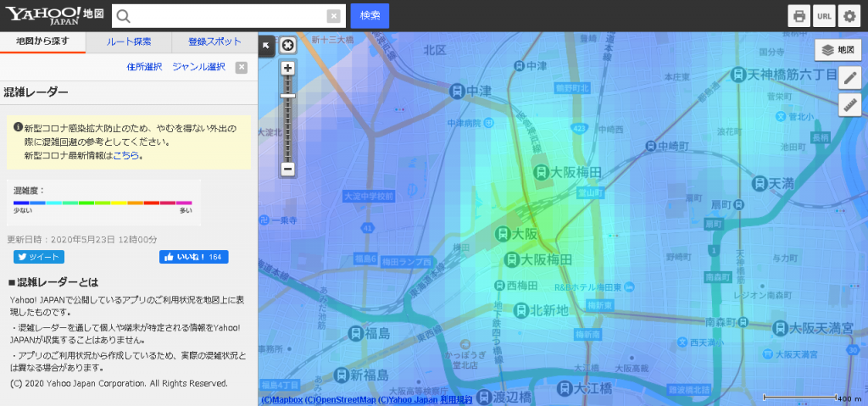Image resolution: width=868 pixels, height=406 pixels.
Task: Open the 地図 layer switcher button
Action: pyautogui.click(x=838, y=50)
